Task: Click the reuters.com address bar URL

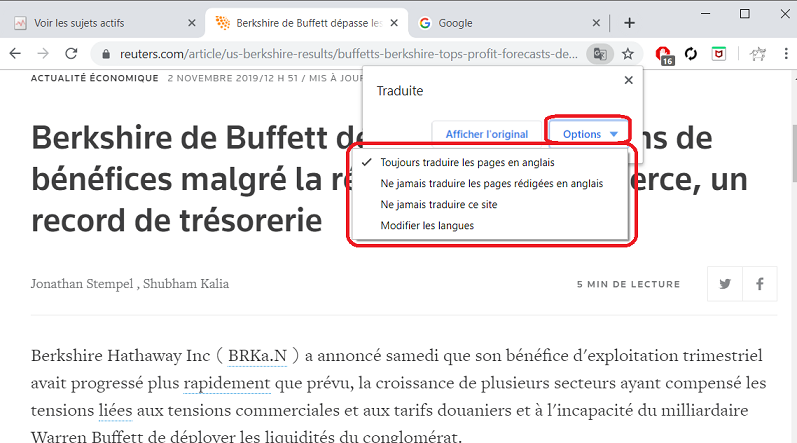Action: click(349, 54)
